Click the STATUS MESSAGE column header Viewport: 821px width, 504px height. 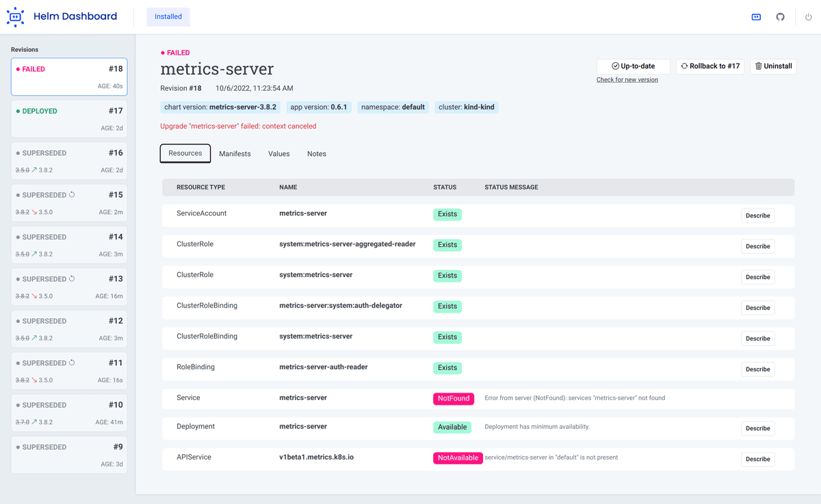coord(511,187)
